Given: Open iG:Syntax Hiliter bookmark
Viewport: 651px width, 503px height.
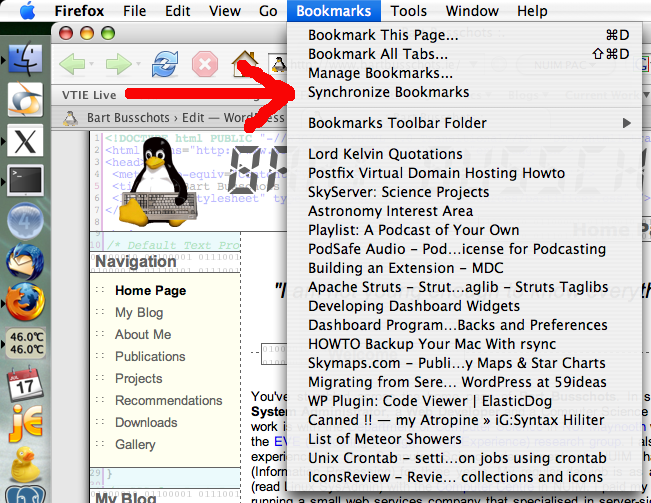Looking at the screenshot, I should pos(465,420).
